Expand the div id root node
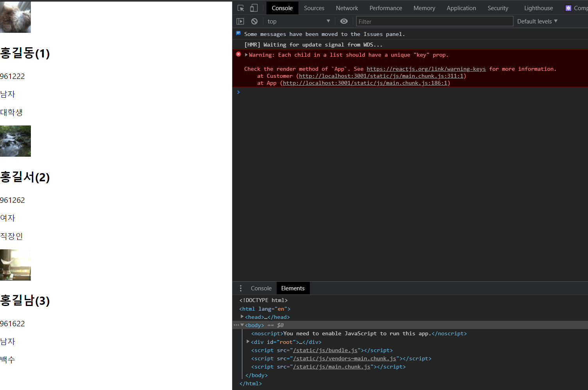The image size is (588, 390). (x=248, y=342)
